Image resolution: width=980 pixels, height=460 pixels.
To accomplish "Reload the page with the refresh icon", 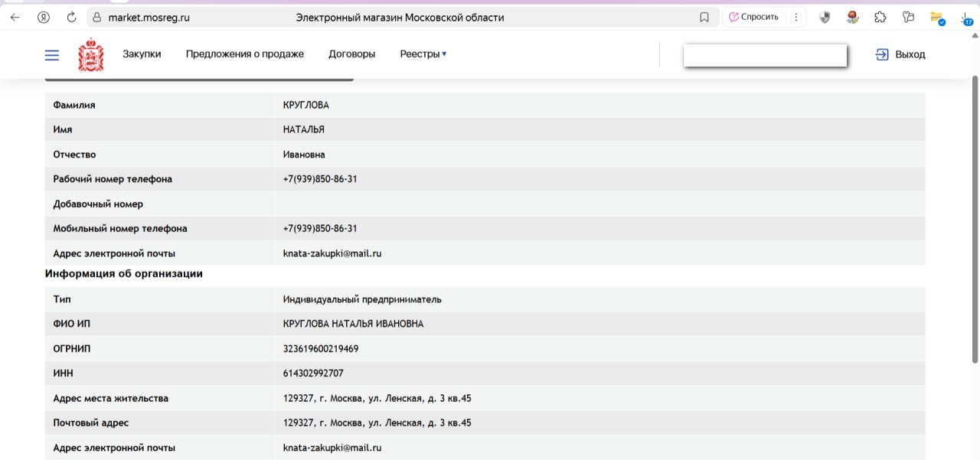I will point(72,17).
